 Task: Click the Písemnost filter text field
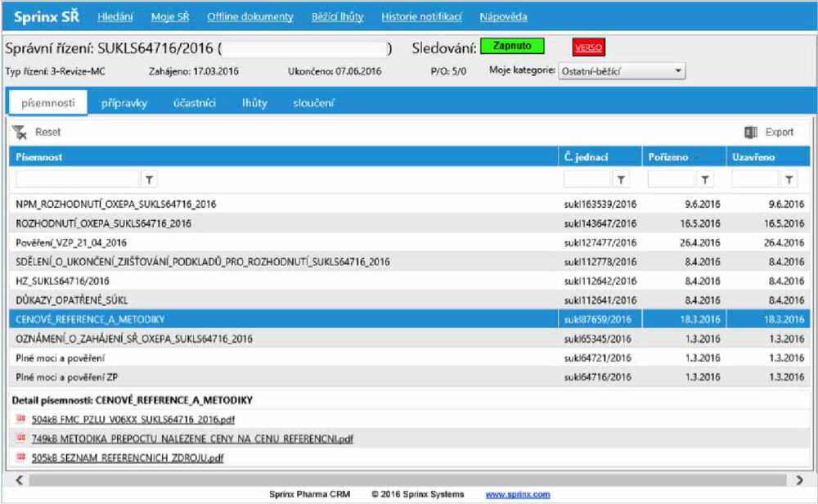pos(78,179)
